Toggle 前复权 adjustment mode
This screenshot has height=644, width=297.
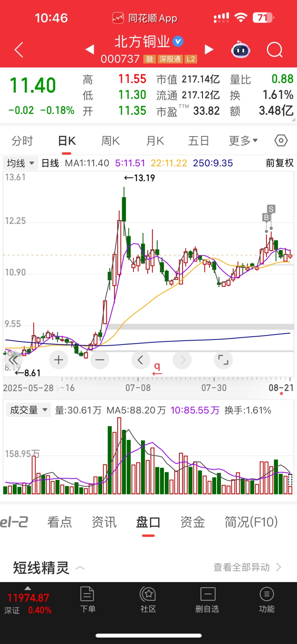280,163
